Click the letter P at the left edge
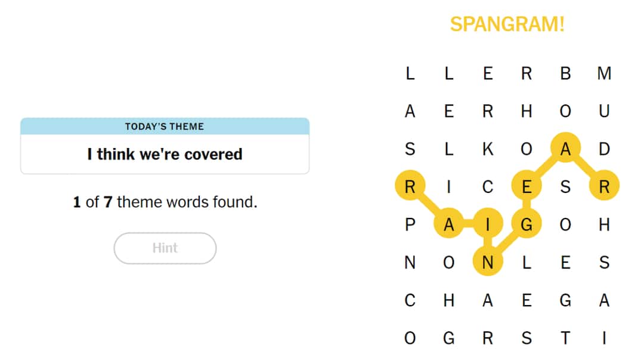The width and height of the screenshot is (644, 363). (x=410, y=224)
